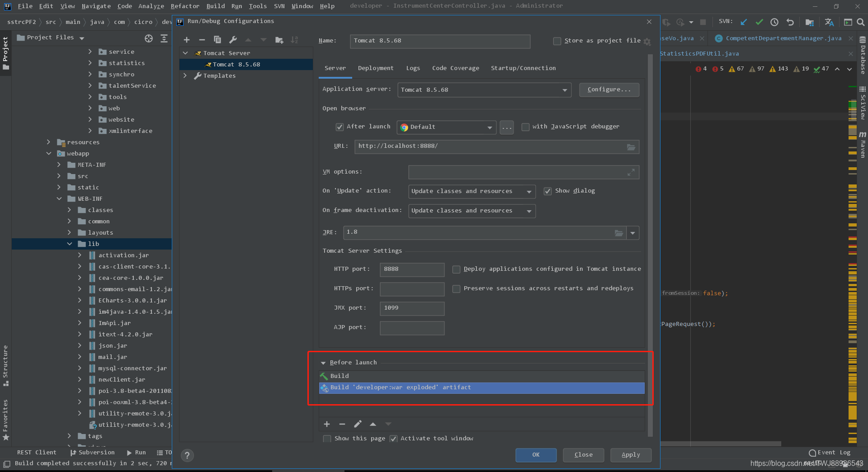Open Refactor menu

pyautogui.click(x=185, y=6)
